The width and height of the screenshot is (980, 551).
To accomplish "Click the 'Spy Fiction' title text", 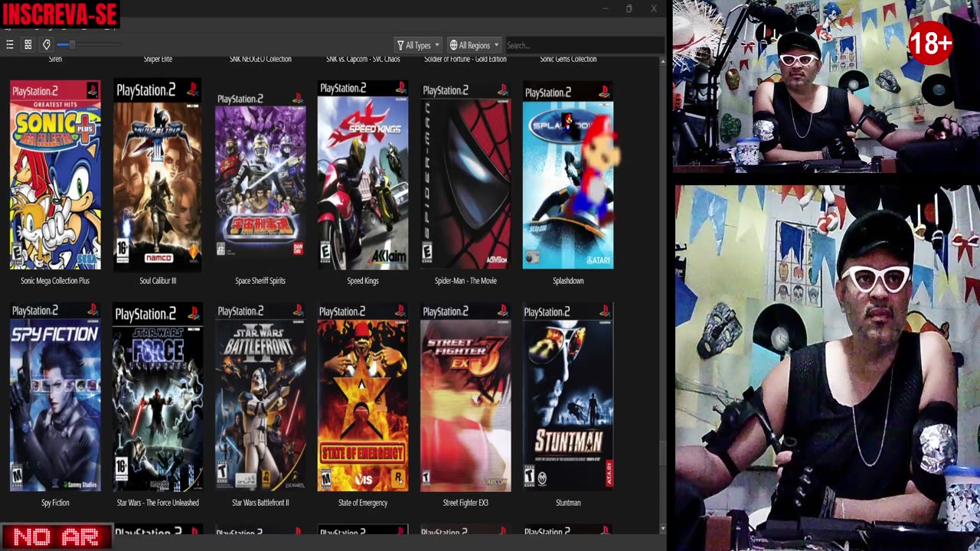I will pos(55,503).
